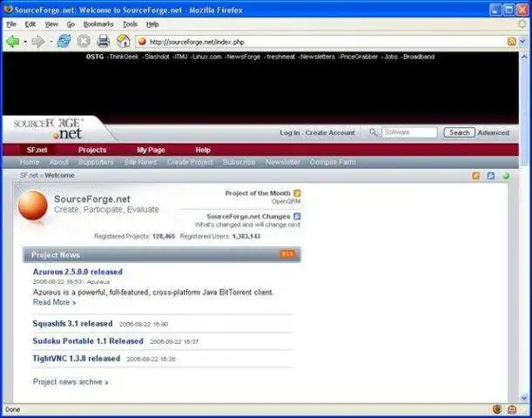Open the View menu

click(x=51, y=24)
